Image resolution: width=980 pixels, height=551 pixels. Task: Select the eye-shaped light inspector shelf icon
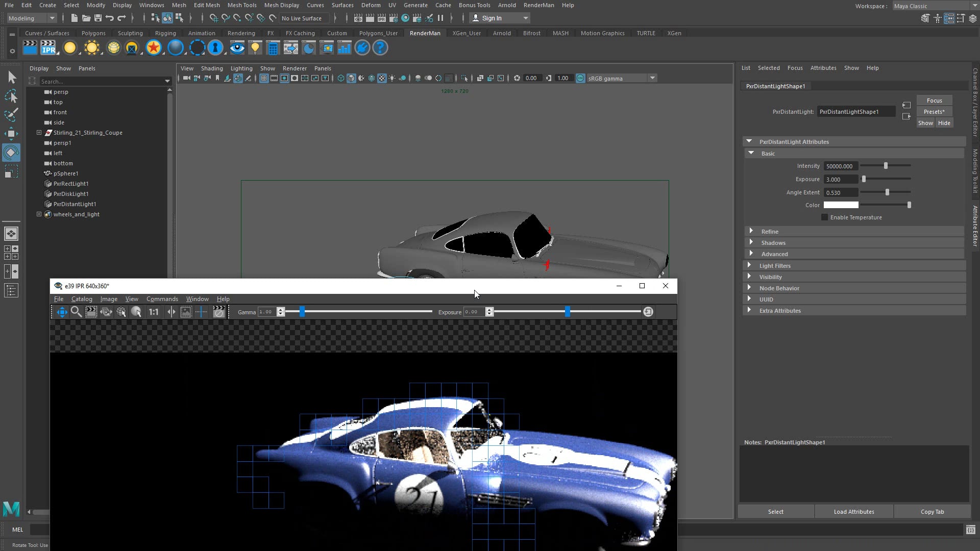[x=237, y=47]
